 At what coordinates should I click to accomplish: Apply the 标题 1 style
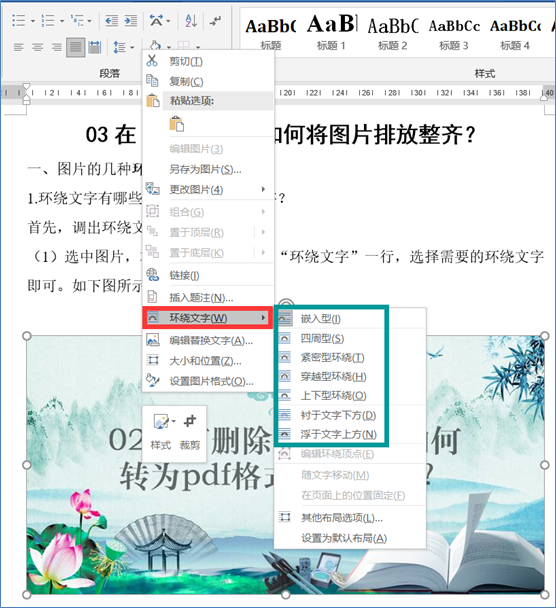pyautogui.click(x=331, y=33)
